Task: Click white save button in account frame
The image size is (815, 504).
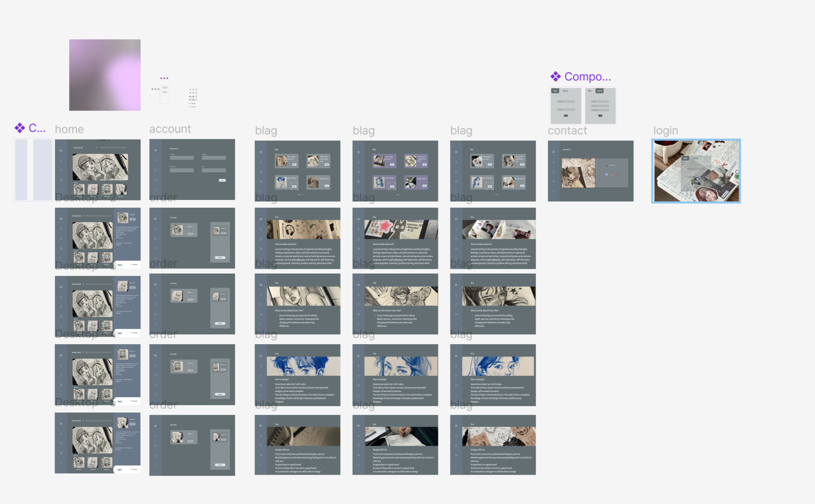Action: tap(222, 180)
